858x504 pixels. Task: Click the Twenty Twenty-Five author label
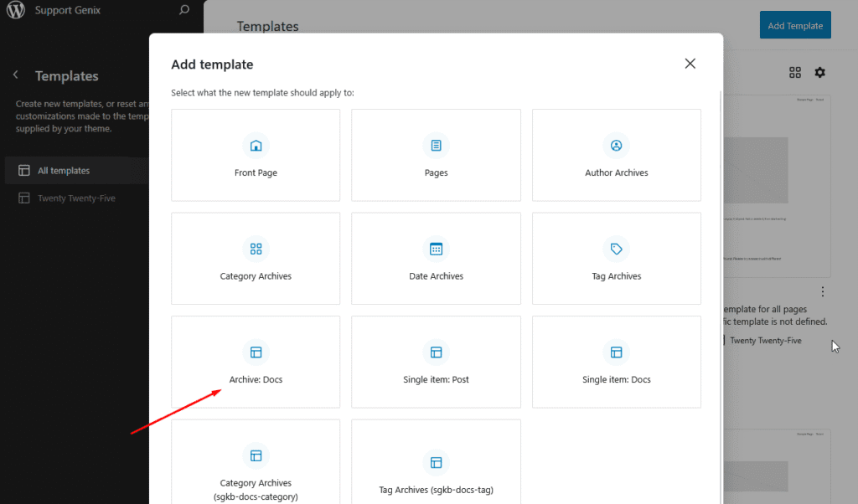pyautogui.click(x=765, y=341)
